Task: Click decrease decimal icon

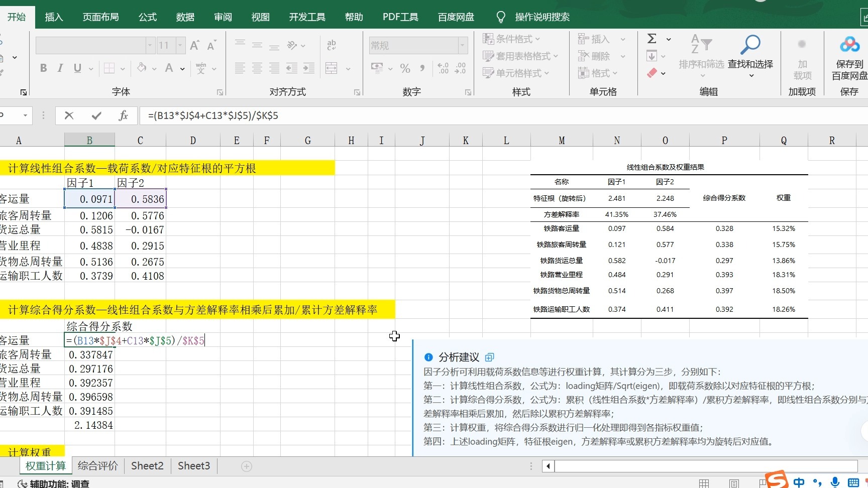Action: pyautogui.click(x=460, y=68)
